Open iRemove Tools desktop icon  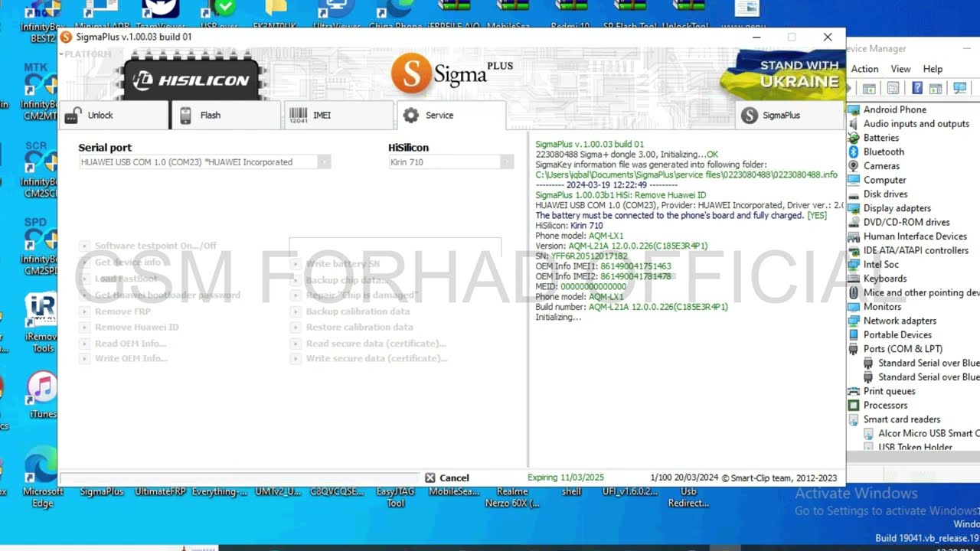coord(42,312)
